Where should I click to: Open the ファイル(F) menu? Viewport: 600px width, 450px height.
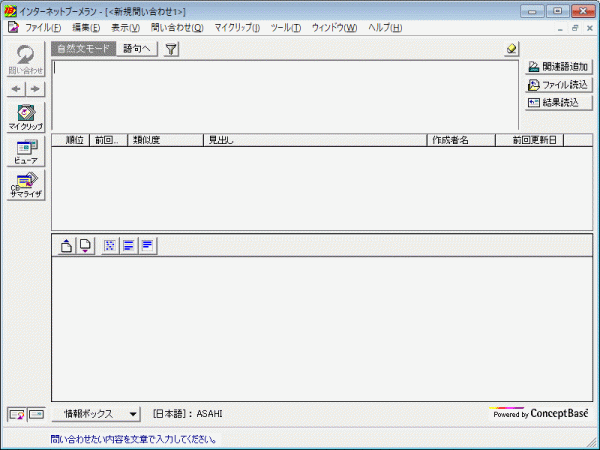click(x=43, y=28)
